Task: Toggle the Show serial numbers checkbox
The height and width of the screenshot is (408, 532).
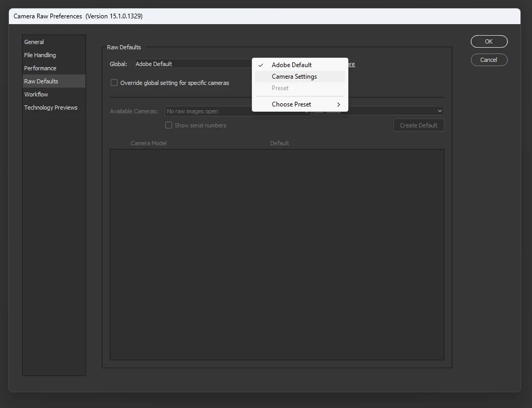Action: pos(168,125)
